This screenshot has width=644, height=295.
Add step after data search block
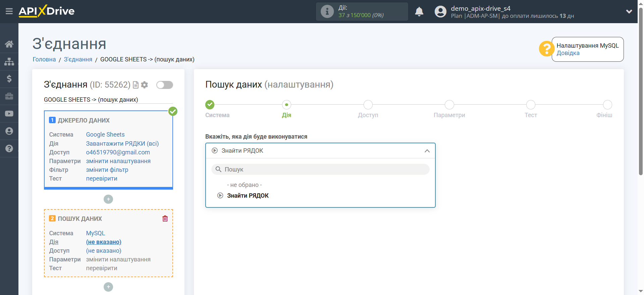click(x=108, y=287)
